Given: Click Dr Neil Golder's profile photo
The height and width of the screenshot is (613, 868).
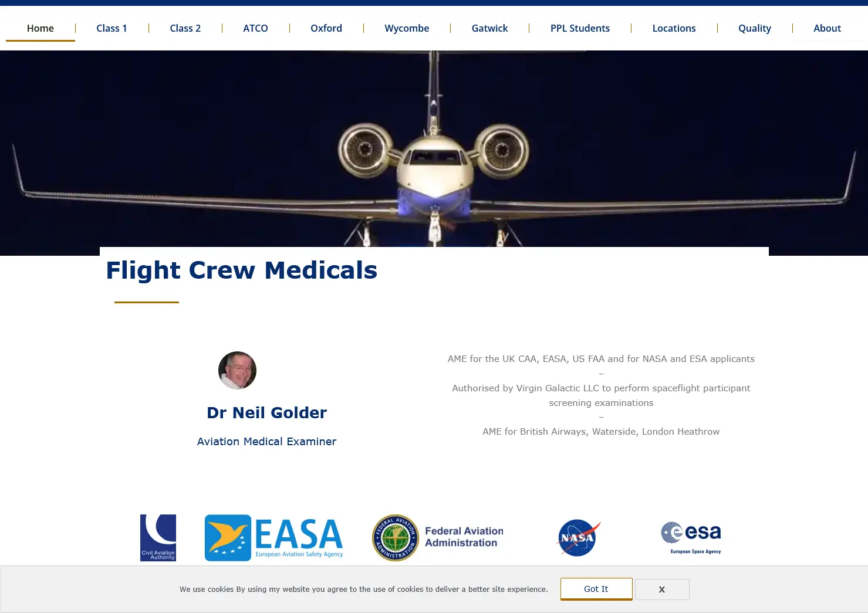Looking at the screenshot, I should point(237,370).
